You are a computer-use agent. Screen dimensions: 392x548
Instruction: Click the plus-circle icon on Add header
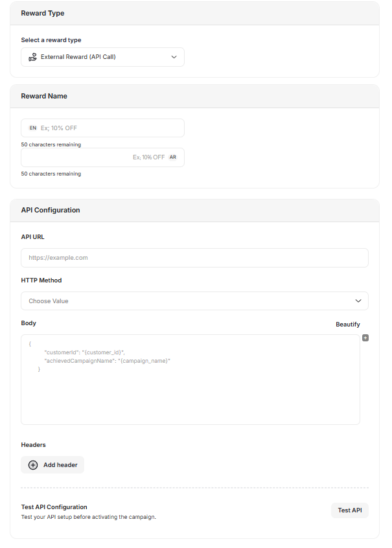tap(32, 464)
